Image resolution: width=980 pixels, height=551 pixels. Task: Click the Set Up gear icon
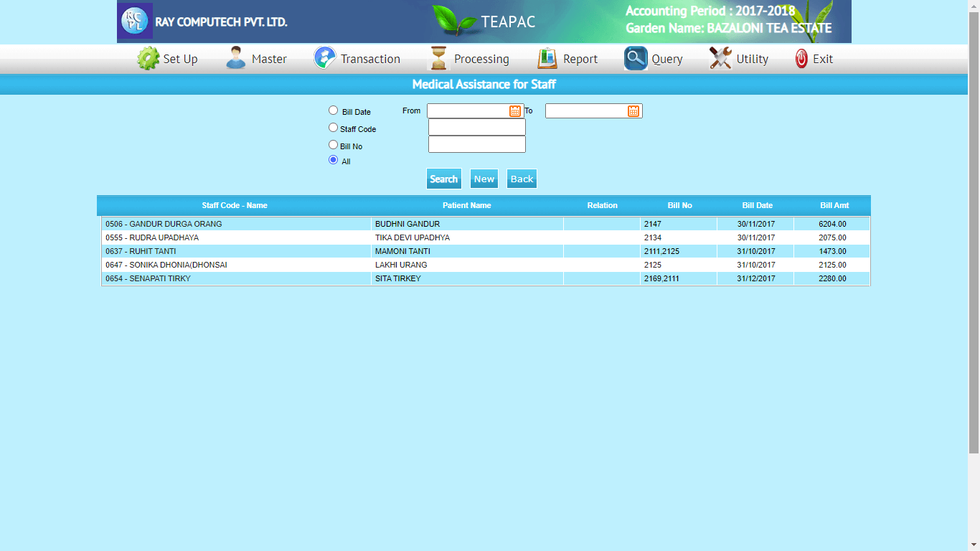(149, 58)
